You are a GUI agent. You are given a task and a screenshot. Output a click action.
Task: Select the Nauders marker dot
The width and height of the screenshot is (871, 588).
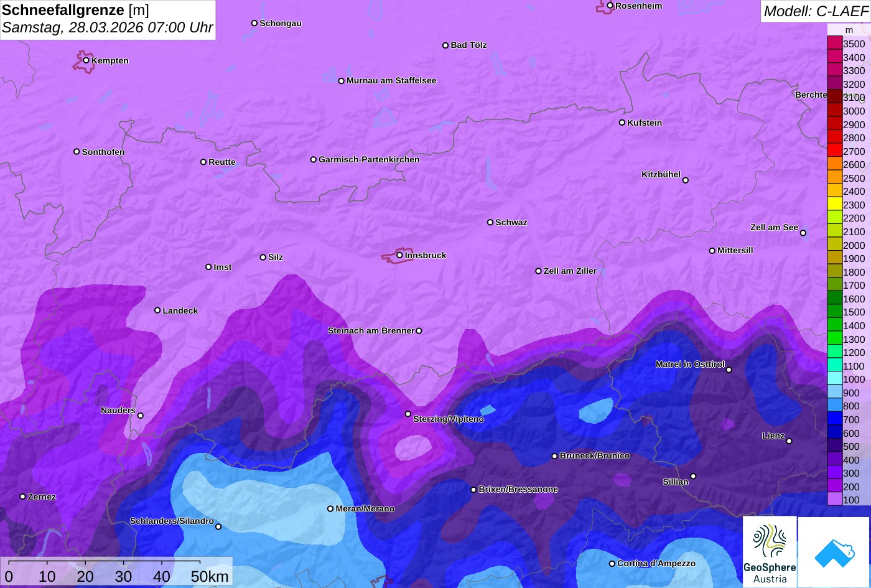[x=141, y=416]
